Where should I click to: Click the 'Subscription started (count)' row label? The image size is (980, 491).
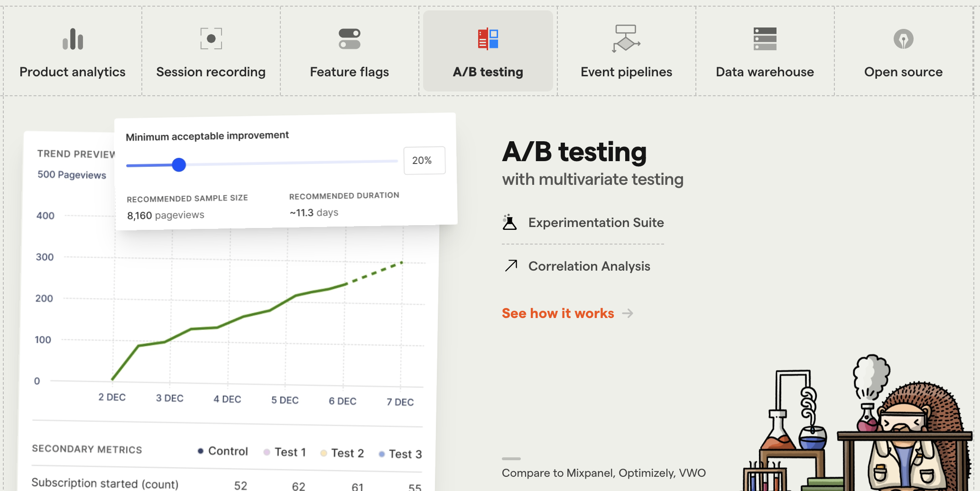click(105, 483)
